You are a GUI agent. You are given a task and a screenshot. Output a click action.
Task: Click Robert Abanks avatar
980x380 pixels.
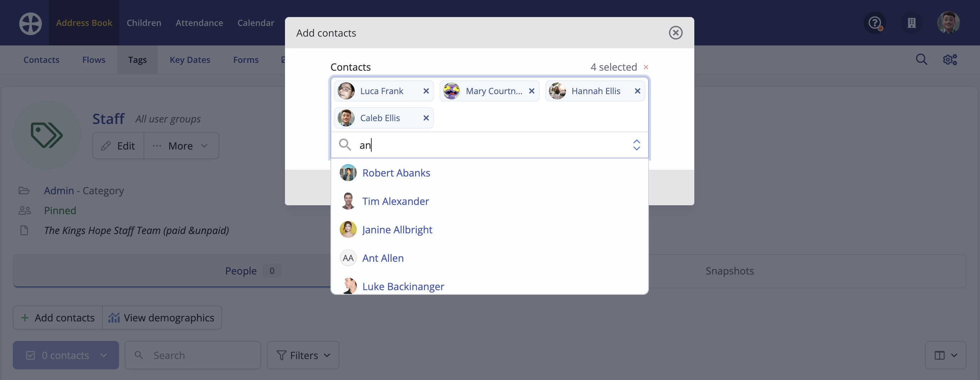(x=348, y=173)
